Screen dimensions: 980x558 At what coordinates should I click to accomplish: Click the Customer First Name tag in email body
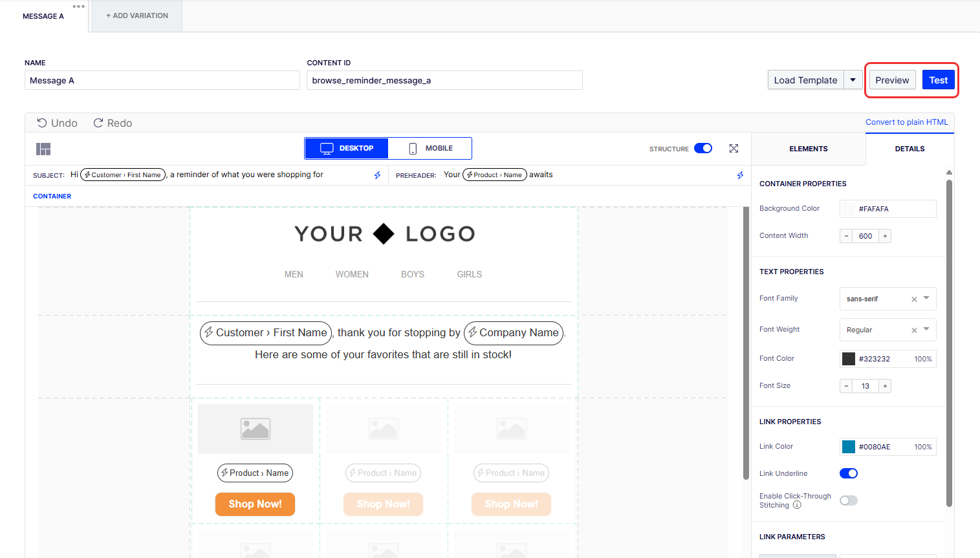(x=266, y=333)
